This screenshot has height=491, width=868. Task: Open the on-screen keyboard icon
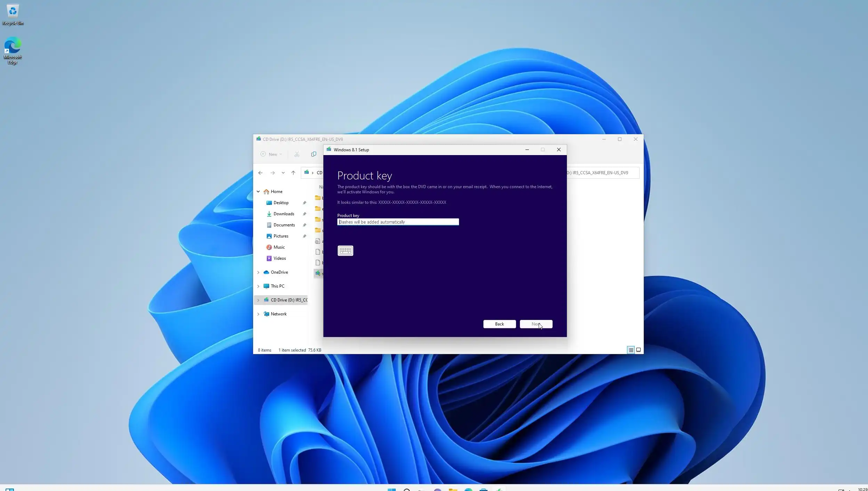coord(345,250)
